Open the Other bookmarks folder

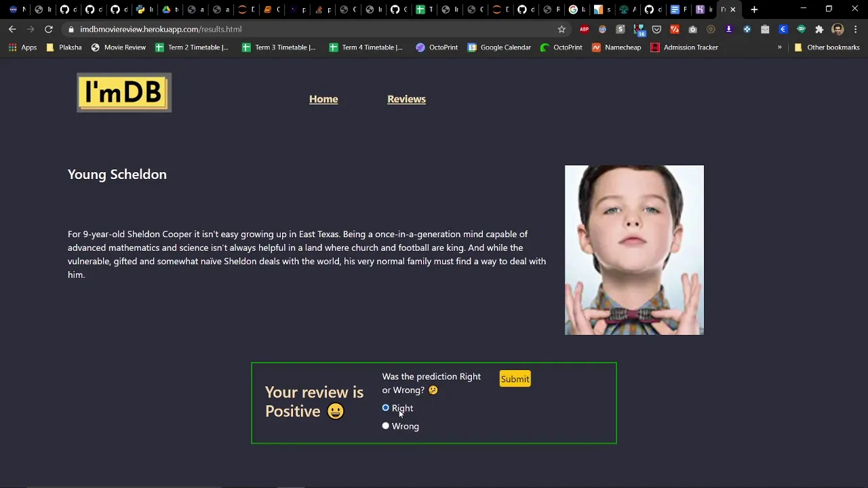pyautogui.click(x=827, y=47)
